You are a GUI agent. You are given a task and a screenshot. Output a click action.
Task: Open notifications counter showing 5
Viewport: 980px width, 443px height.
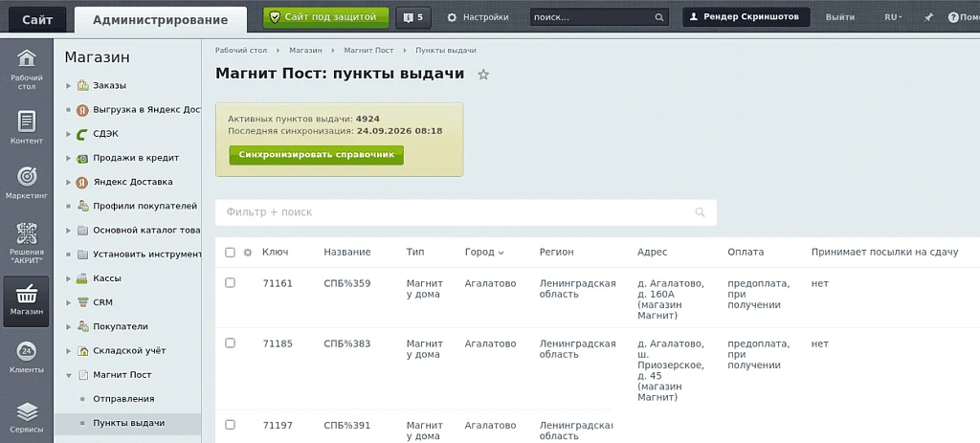(413, 17)
